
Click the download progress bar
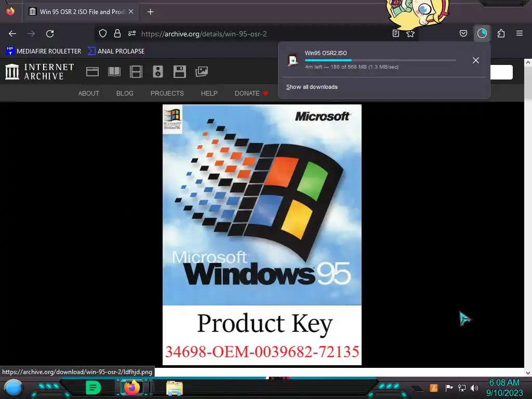(x=380, y=60)
